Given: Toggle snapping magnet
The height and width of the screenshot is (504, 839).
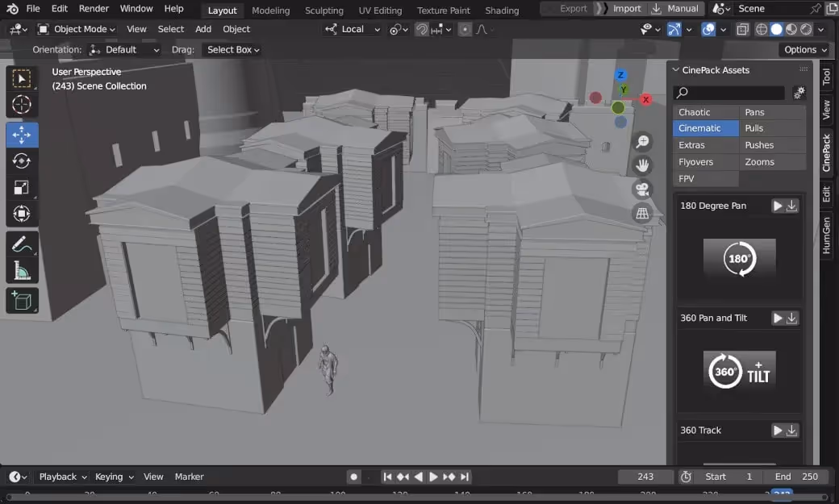Looking at the screenshot, I should [x=422, y=29].
